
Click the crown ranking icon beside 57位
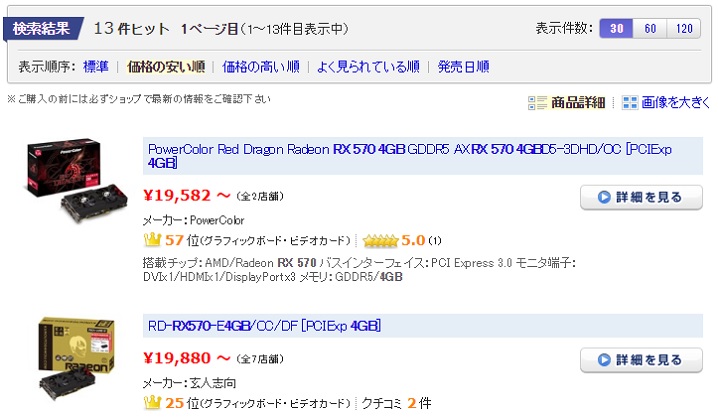point(153,240)
